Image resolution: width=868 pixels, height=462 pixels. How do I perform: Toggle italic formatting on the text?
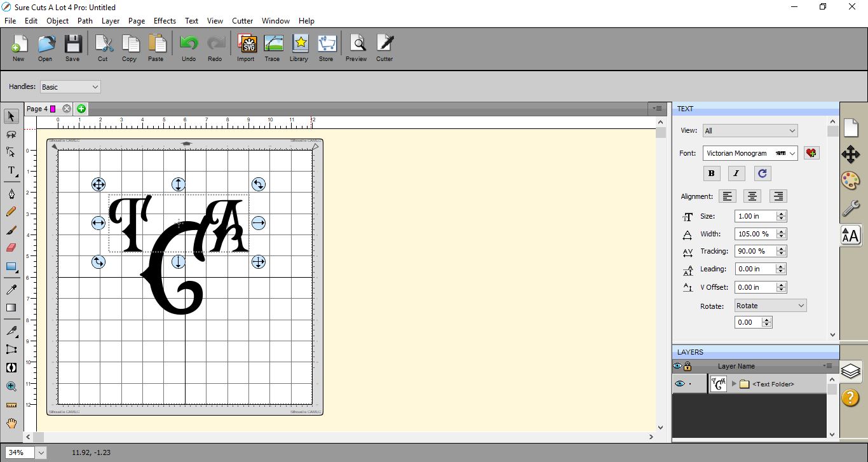coord(736,173)
